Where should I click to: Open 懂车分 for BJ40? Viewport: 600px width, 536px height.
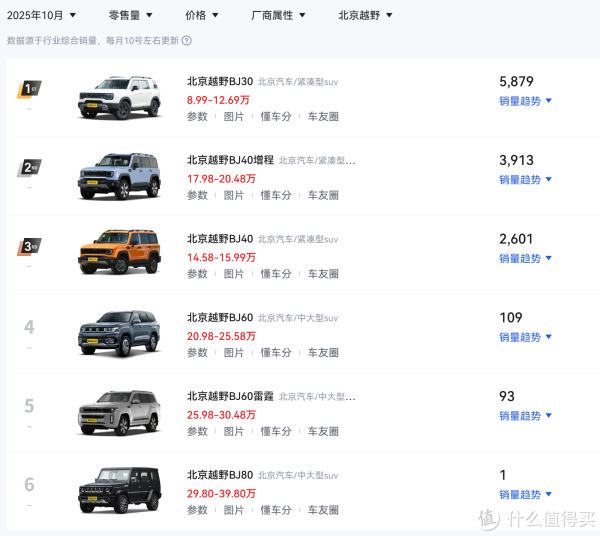click(276, 274)
